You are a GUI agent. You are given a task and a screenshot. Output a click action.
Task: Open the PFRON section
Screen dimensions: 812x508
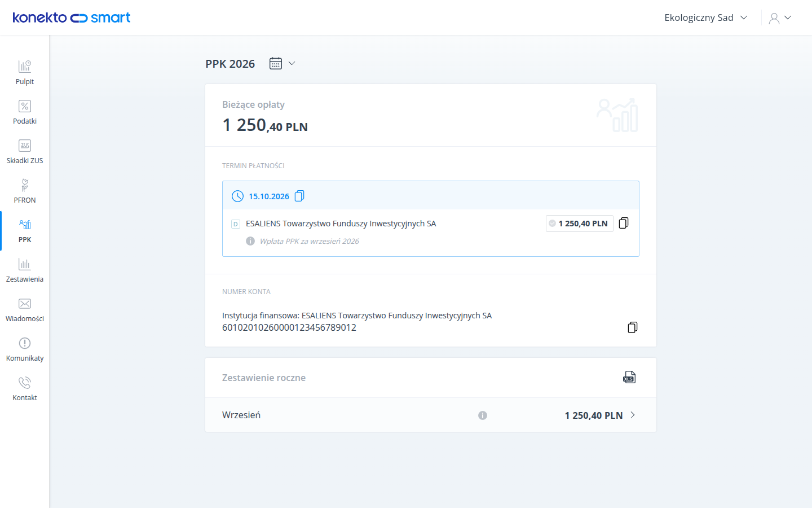pos(25,191)
